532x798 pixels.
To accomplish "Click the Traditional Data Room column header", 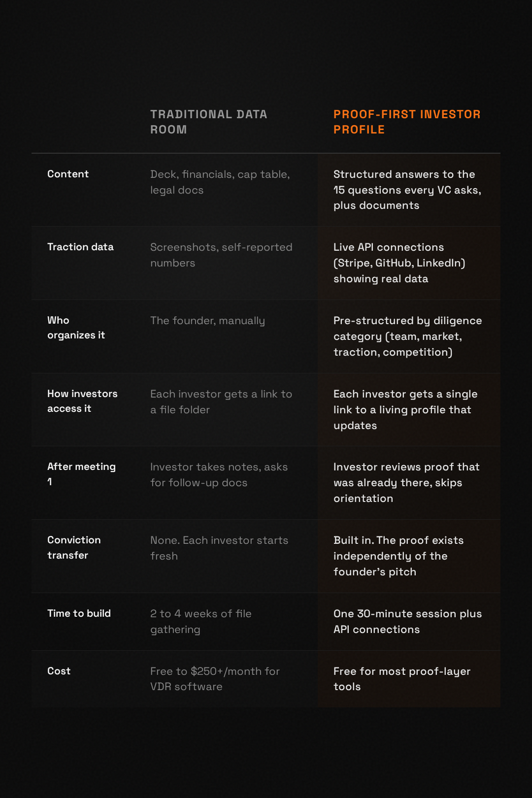I will coord(208,122).
